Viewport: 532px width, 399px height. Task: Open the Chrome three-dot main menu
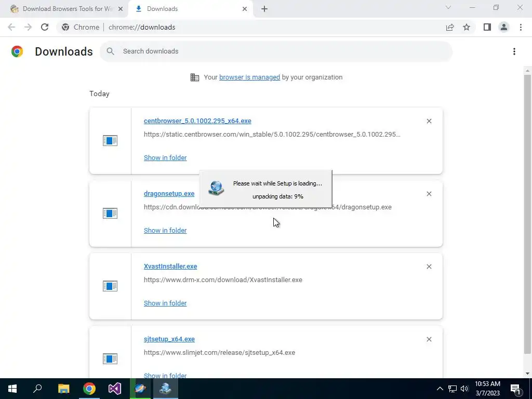pyautogui.click(x=521, y=27)
